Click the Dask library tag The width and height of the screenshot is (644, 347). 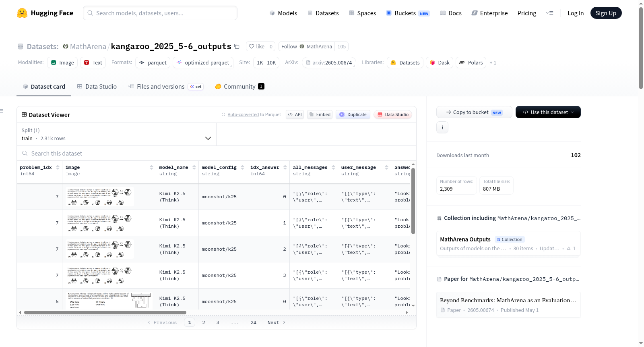(x=440, y=62)
